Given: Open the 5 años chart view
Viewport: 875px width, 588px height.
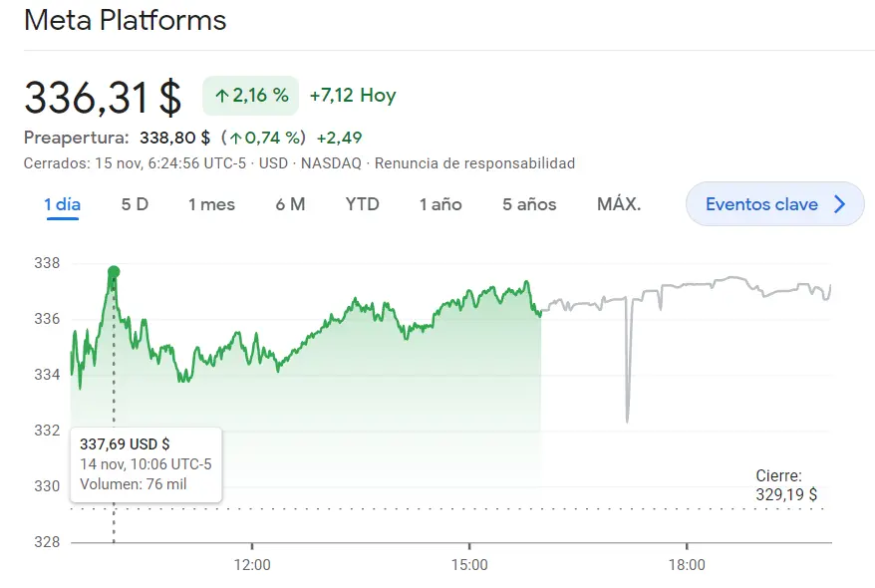Looking at the screenshot, I should [x=527, y=203].
